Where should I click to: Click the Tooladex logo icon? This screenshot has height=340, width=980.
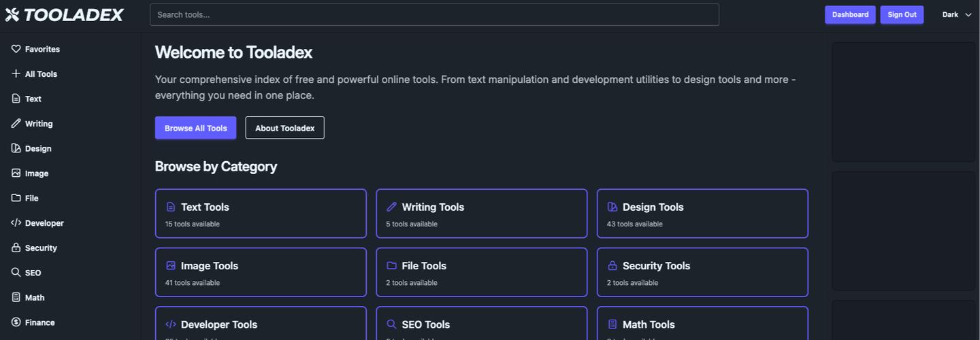pyautogui.click(x=12, y=14)
